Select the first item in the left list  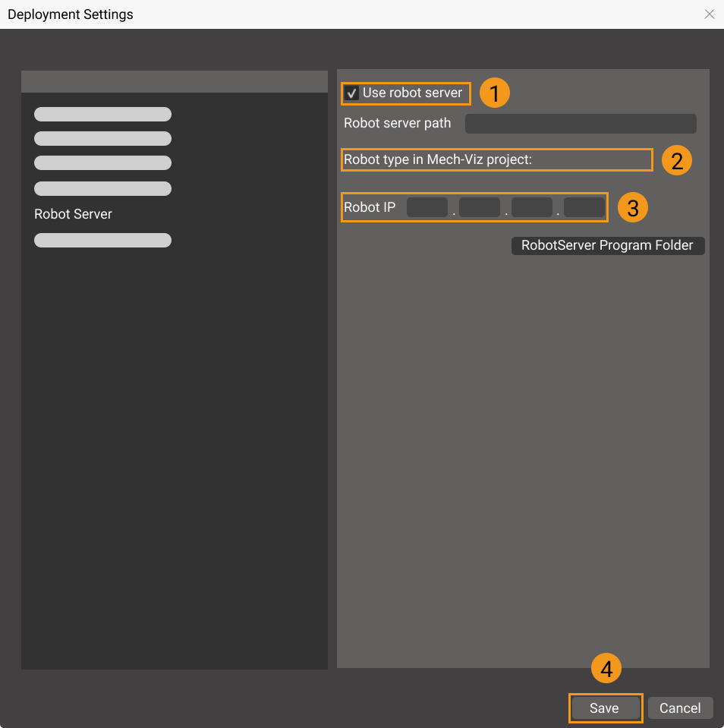[x=102, y=115]
